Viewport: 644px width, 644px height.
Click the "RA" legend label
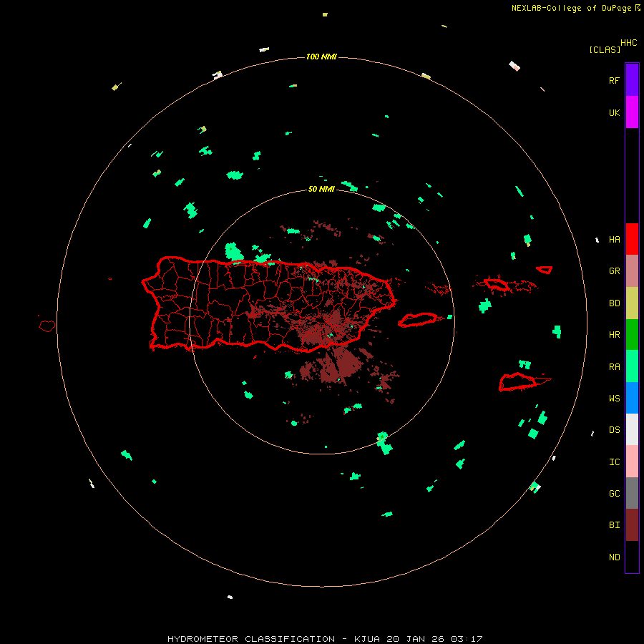click(614, 367)
